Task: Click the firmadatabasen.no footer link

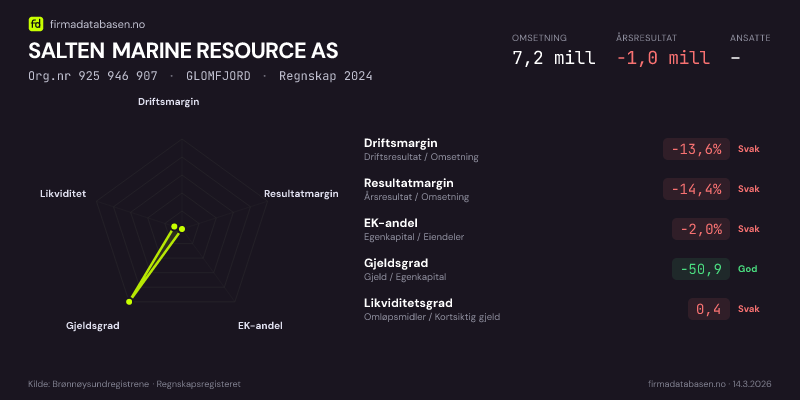Action: tap(686, 384)
